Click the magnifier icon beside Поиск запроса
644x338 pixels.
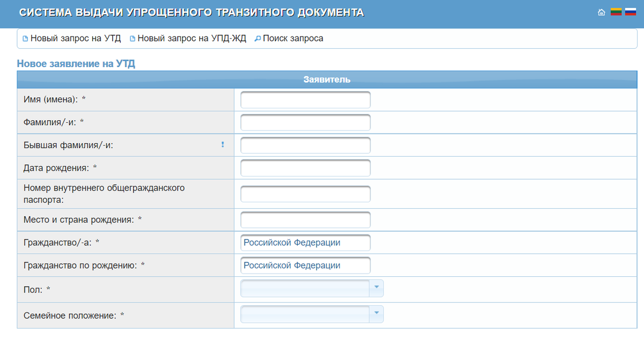(x=259, y=38)
